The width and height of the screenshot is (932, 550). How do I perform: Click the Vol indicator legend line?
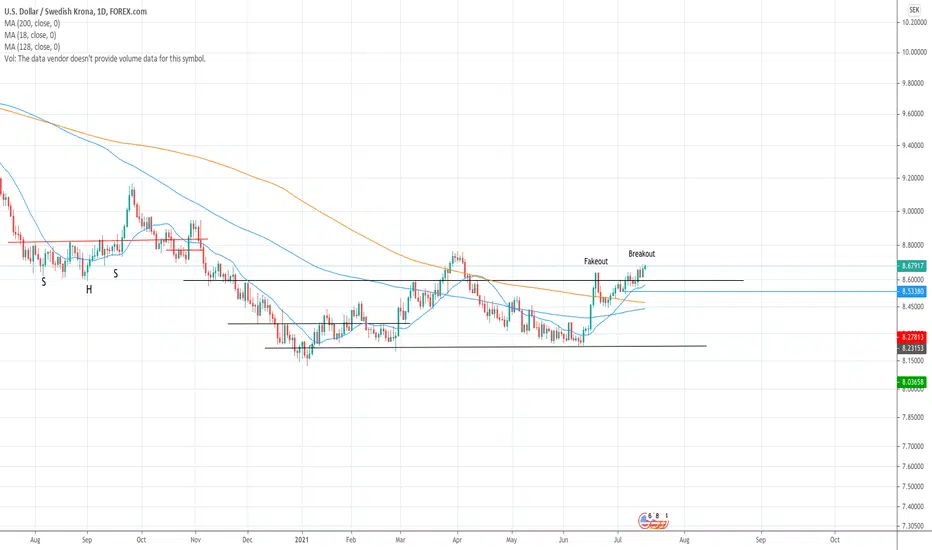105,59
